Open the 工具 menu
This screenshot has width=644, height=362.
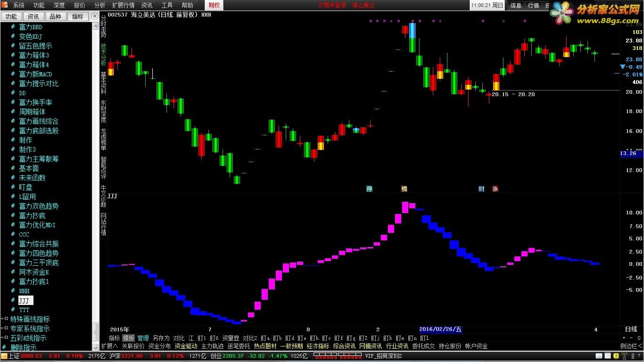coord(167,5)
